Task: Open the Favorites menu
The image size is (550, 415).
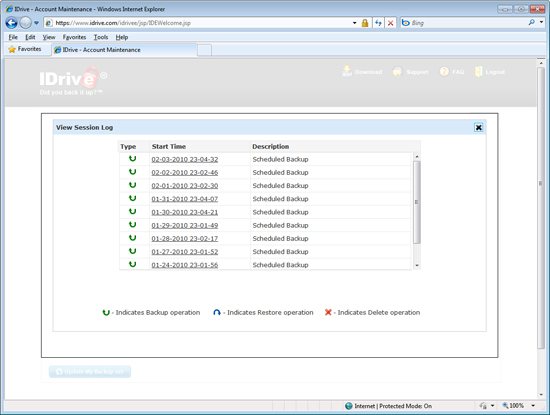Action: 74,37
